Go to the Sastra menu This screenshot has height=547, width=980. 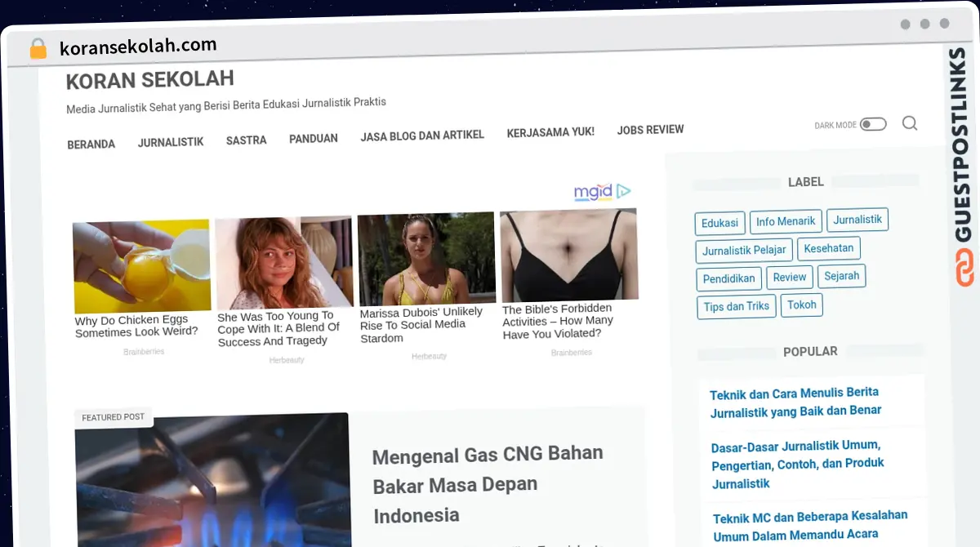[246, 140]
